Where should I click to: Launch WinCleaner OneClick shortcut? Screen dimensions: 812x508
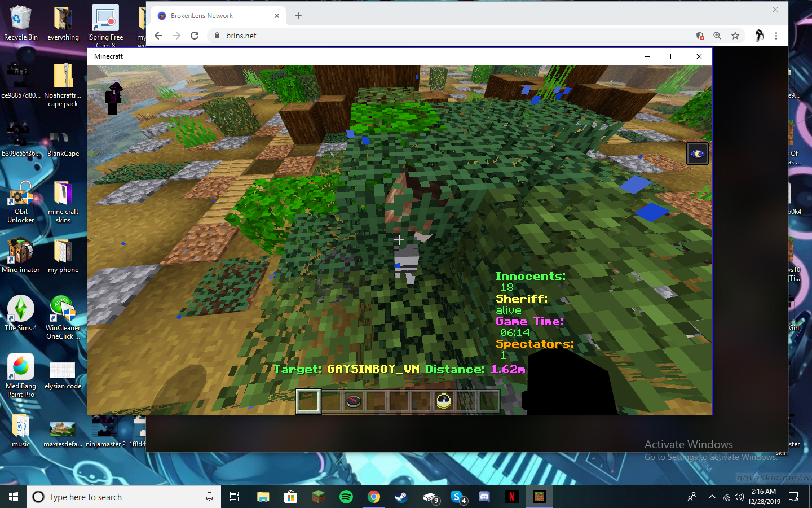[x=63, y=317]
